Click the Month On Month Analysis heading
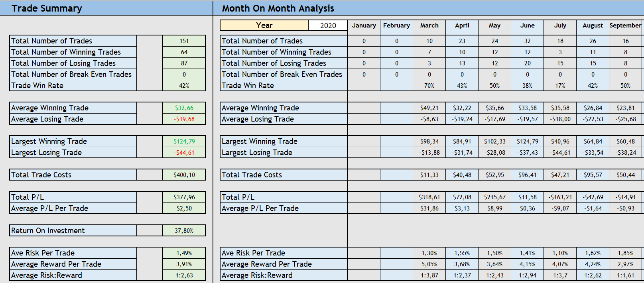This screenshot has width=644, height=283. 278,8
